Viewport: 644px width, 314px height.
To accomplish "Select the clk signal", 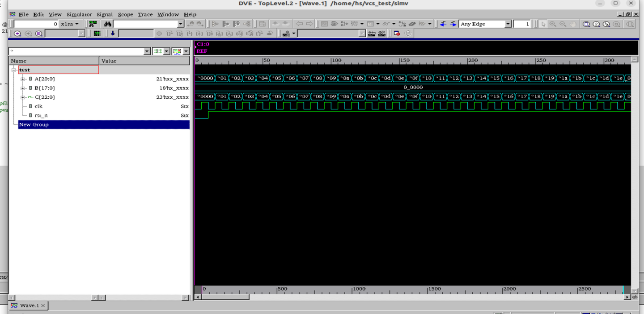I will 38,106.
